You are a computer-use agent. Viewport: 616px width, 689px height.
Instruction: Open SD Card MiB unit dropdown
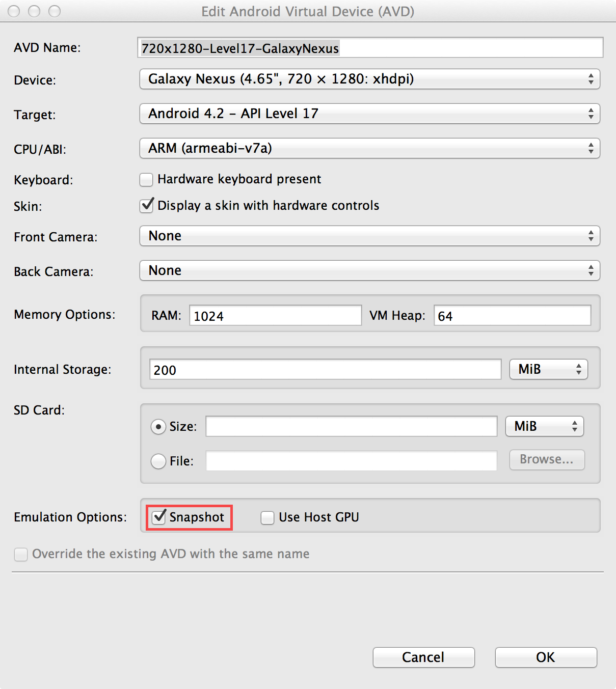point(545,426)
